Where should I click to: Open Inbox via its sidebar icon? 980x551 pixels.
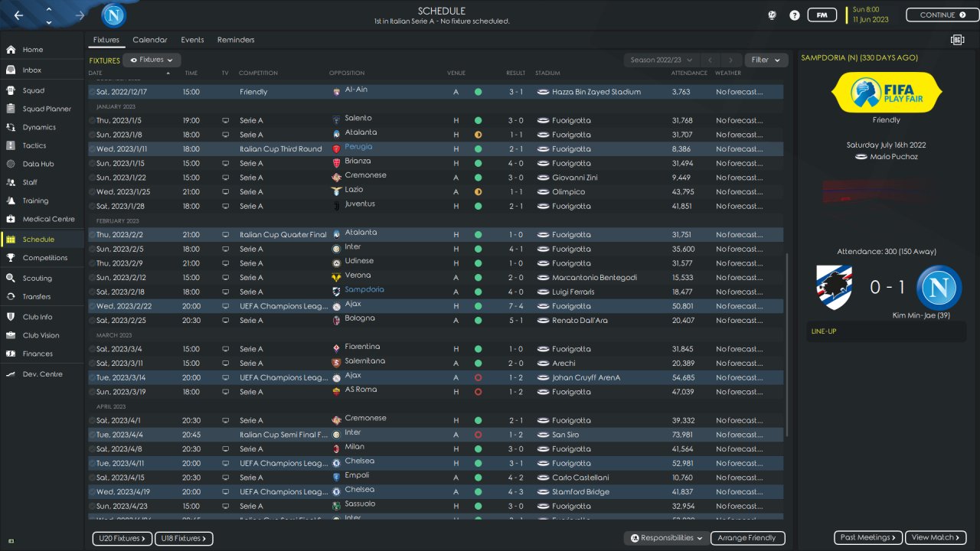coord(11,70)
